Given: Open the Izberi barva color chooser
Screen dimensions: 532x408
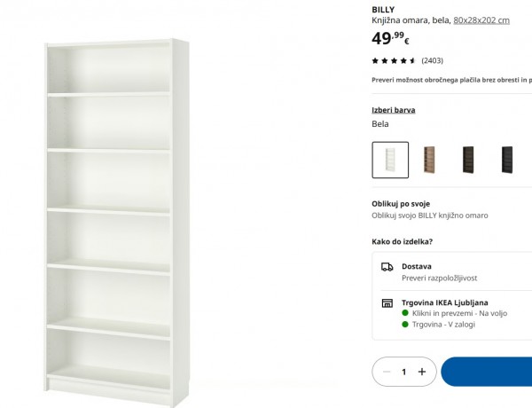Looking at the screenshot, I should [x=394, y=110].
